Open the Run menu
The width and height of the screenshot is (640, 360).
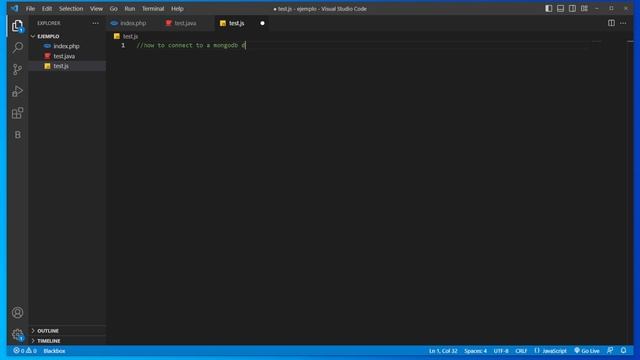point(130,9)
